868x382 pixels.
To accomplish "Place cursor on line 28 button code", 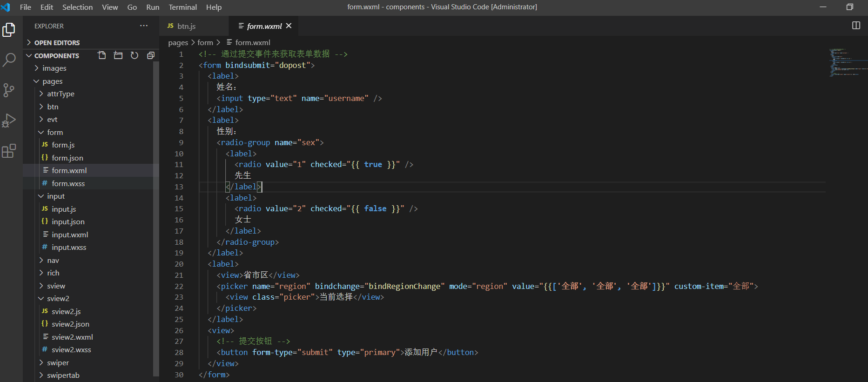I will click(347, 353).
